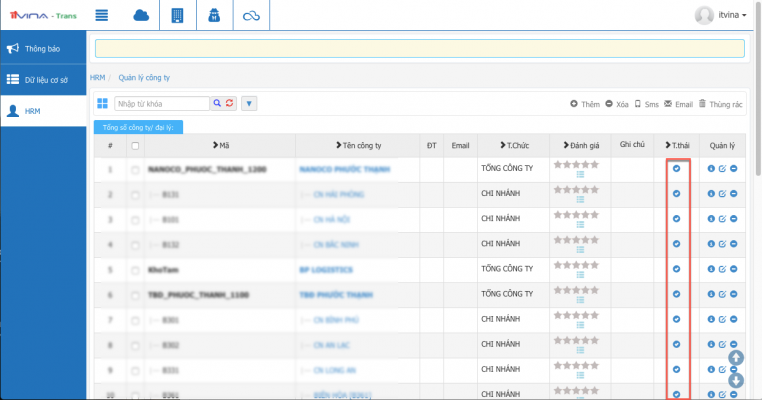Open Thùng rác trash bin
762x400 pixels.
pos(721,104)
